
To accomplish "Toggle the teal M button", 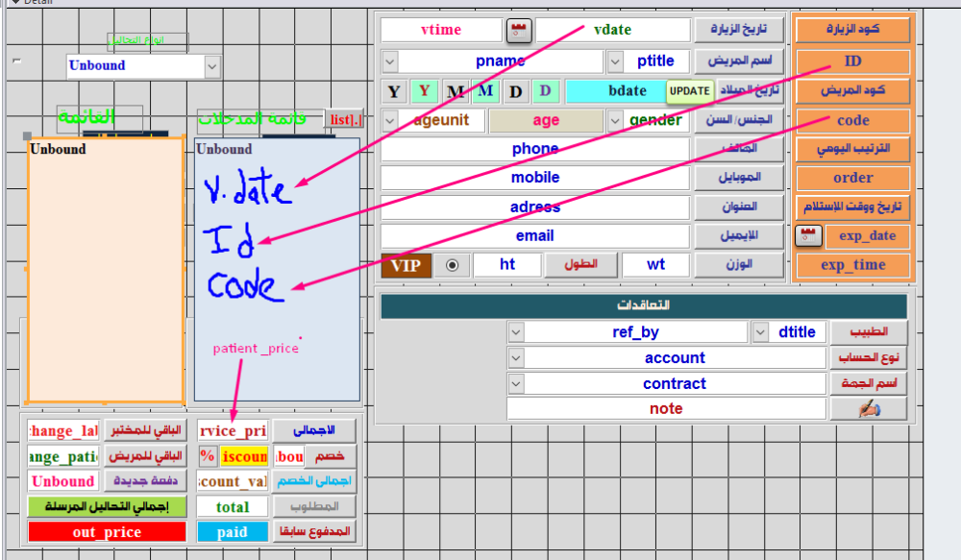I will coord(485,92).
